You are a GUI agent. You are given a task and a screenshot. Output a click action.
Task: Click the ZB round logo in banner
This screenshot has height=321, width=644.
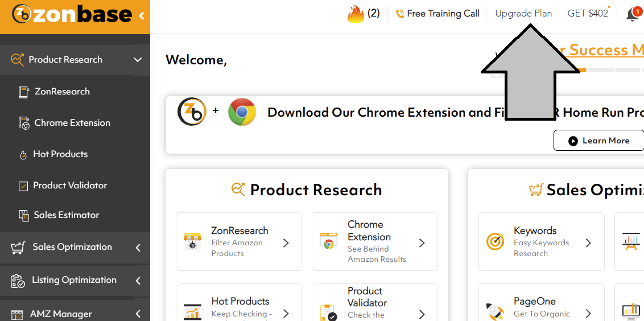coord(192,112)
